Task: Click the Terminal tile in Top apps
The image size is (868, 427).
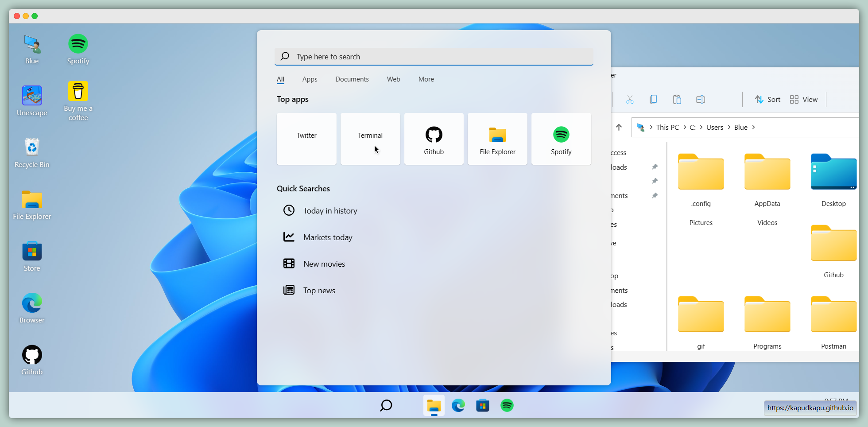Action: click(370, 139)
